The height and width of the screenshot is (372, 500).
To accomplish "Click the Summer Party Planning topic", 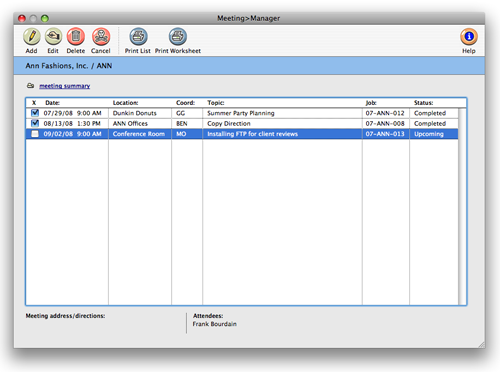I will pyautogui.click(x=241, y=113).
